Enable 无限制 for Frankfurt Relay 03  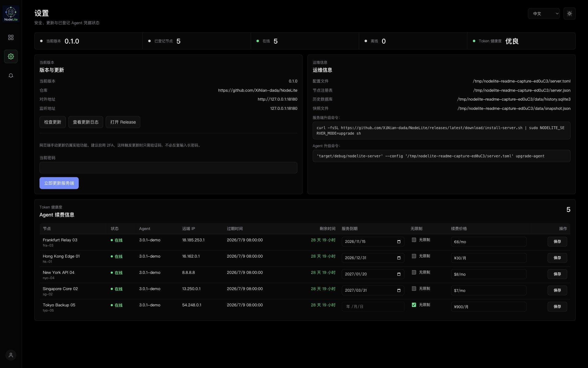(x=414, y=240)
